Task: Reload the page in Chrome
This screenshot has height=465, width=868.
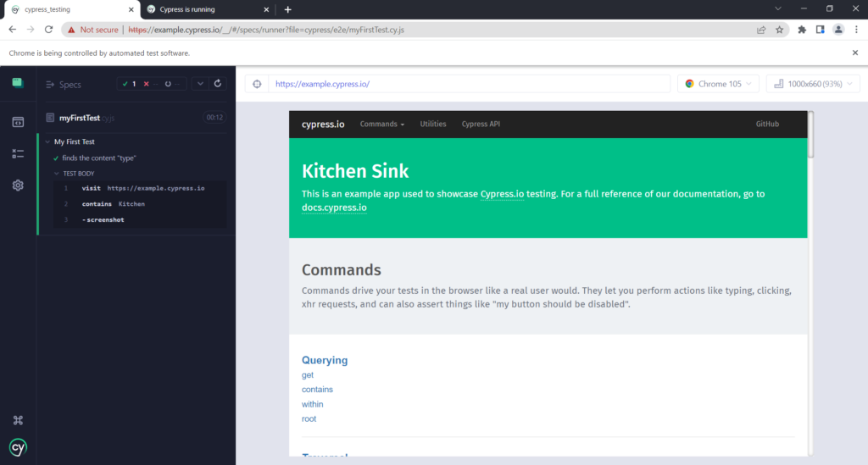Action: point(48,30)
